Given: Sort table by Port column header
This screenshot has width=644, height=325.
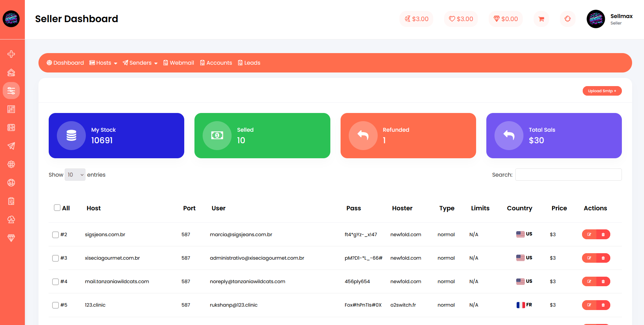Looking at the screenshot, I should coord(189,208).
